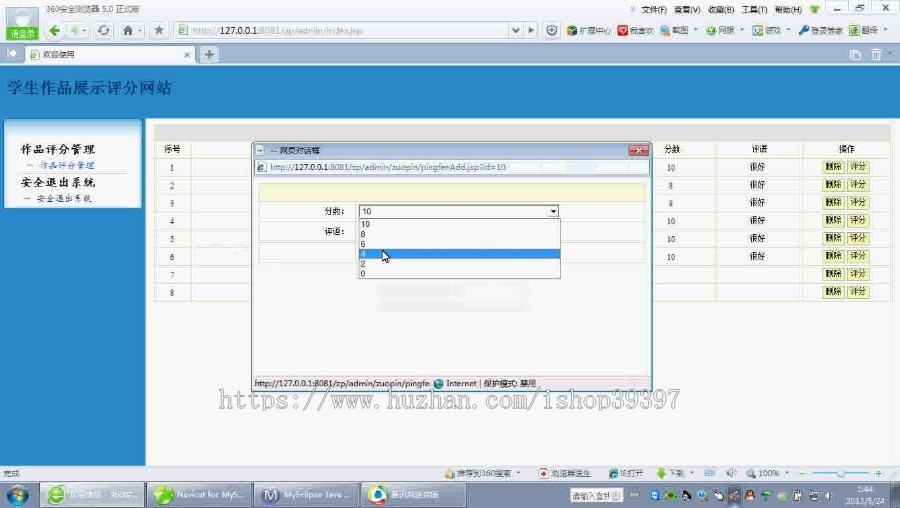This screenshot has width=900, height=508.
Task: Click the dialog URL address field
Action: coord(452,167)
